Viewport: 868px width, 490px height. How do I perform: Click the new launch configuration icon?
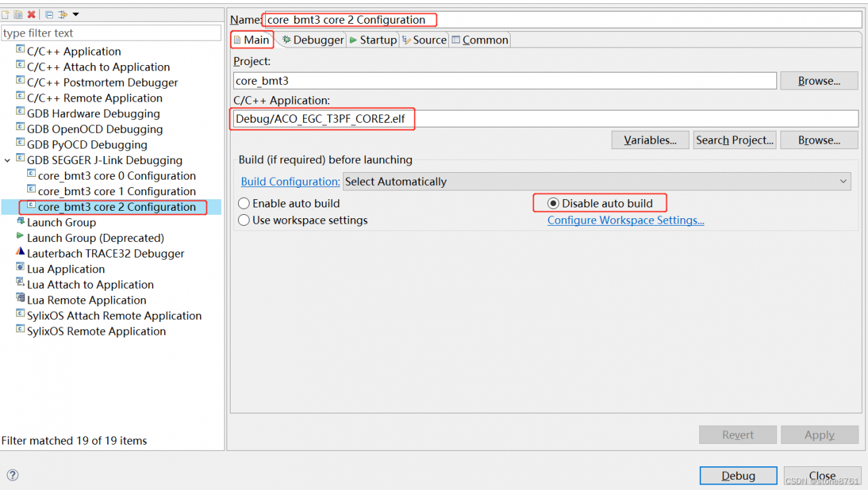5,14
